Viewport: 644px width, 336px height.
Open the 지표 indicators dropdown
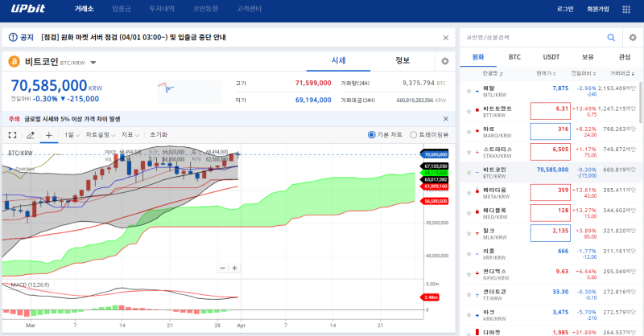click(x=130, y=135)
